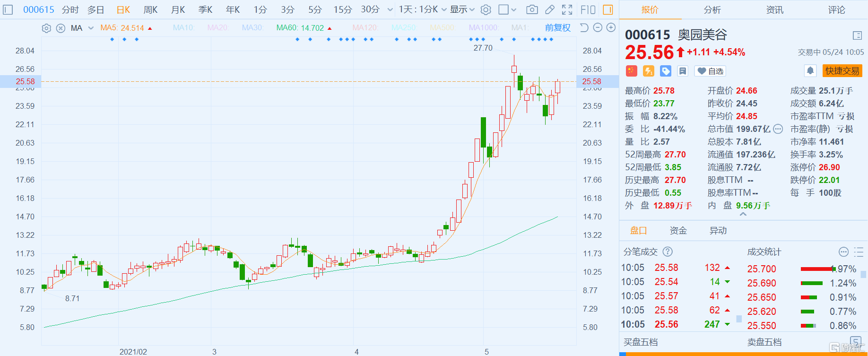Open chart settings gear in top toolbar

pyautogui.click(x=486, y=9)
